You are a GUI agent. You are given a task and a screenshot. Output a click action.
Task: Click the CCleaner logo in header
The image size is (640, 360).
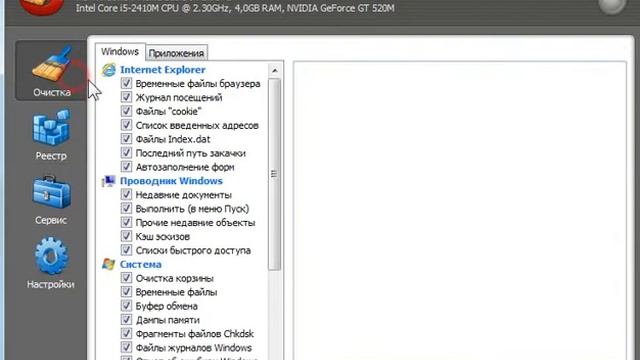pos(41,6)
